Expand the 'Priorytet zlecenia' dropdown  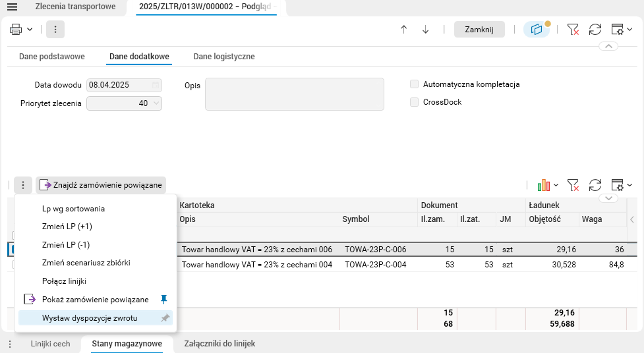point(156,103)
